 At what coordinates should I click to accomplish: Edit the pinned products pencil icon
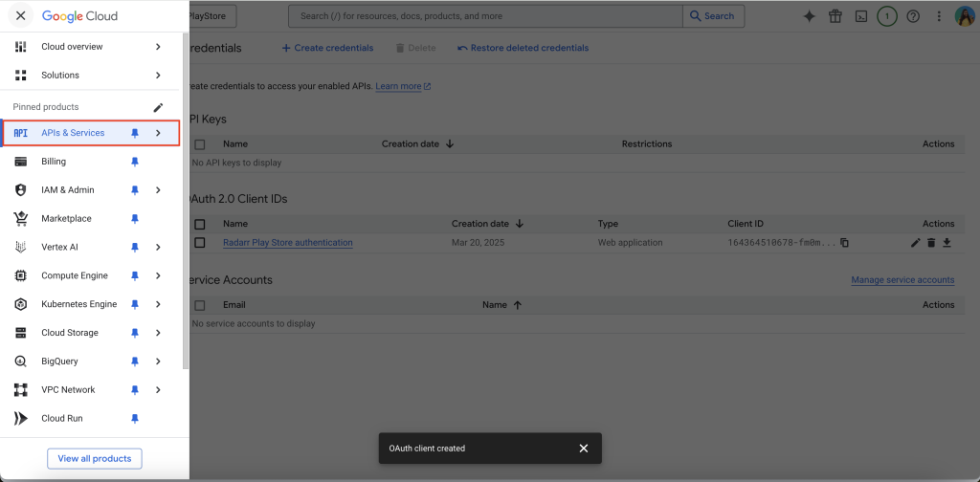click(159, 107)
